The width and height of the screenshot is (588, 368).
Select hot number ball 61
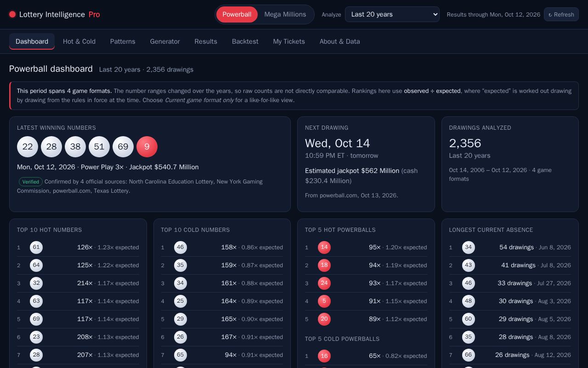click(36, 247)
